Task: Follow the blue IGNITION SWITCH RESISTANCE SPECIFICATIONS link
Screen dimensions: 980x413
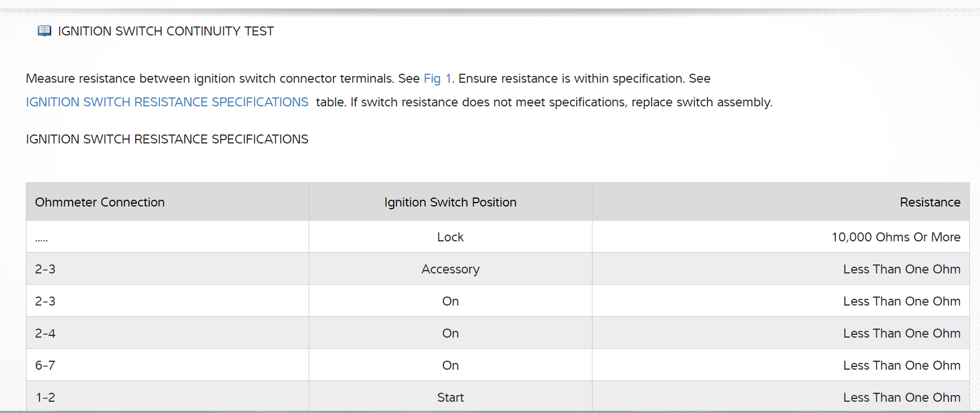Action: (x=167, y=102)
